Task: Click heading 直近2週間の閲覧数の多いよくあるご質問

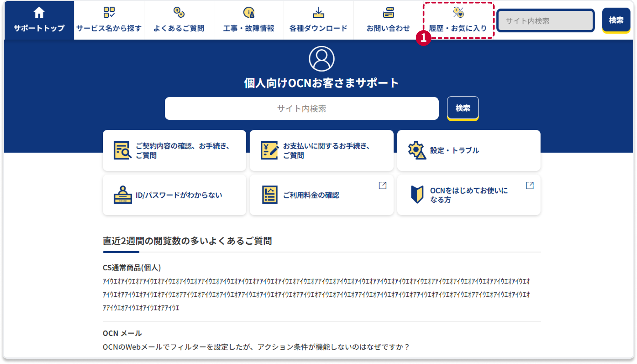Action: (x=187, y=241)
